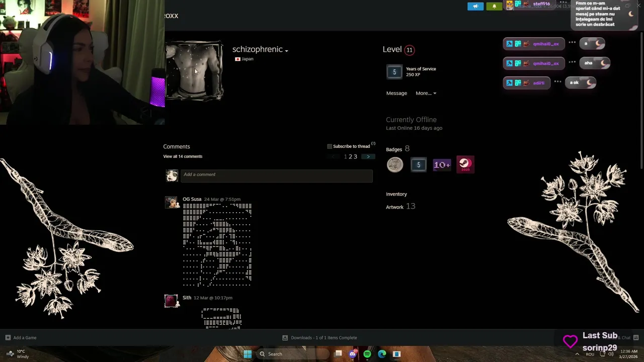Image resolution: width=644 pixels, height=362 pixels.
Task: Click the Comments heading
Action: tap(177, 146)
